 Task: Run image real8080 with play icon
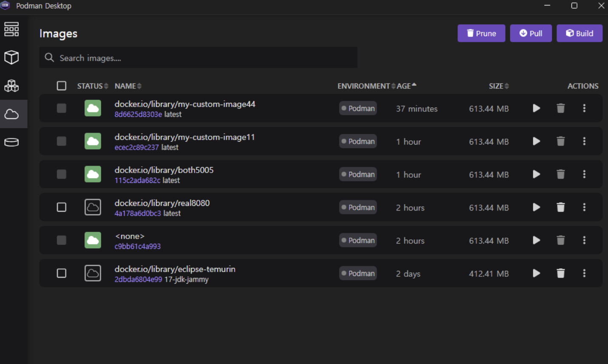[x=537, y=207]
